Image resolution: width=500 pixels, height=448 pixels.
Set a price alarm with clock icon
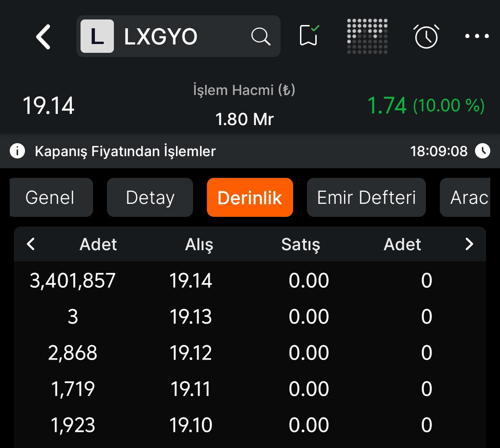tap(426, 37)
